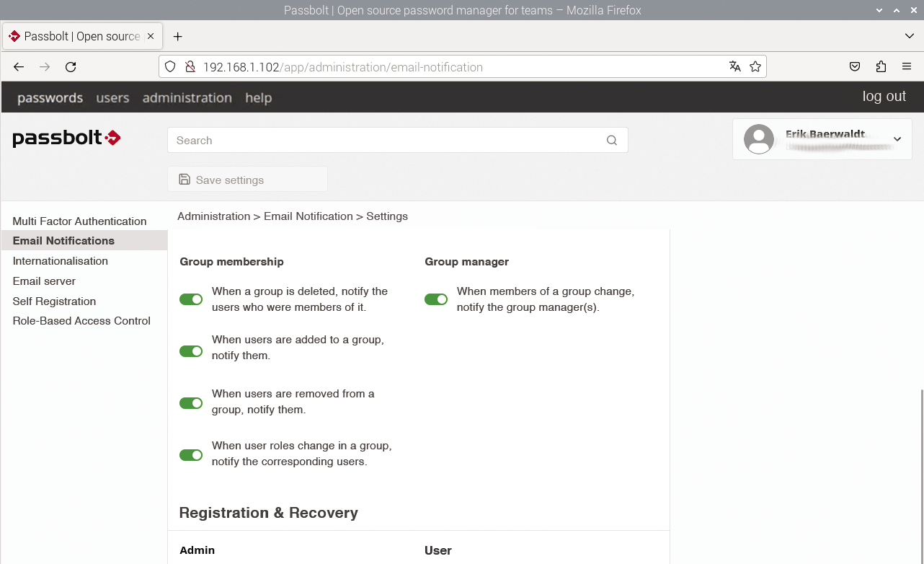924x564 pixels.
Task: Click the insecure connection padlock icon
Action: point(190,67)
